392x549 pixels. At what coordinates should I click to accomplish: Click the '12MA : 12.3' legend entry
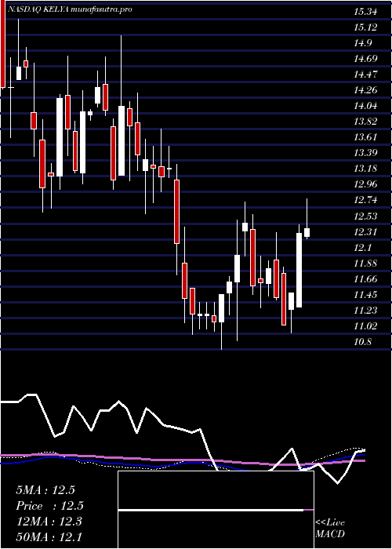(49, 522)
